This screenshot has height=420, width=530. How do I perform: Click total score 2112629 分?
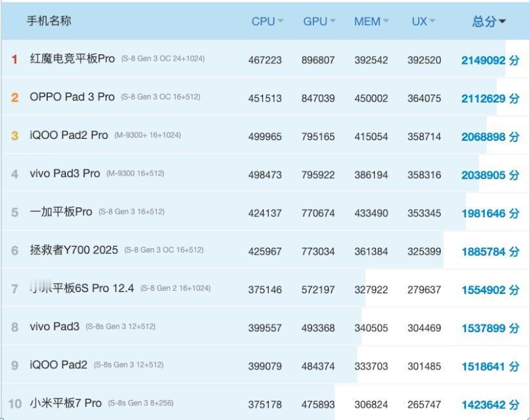(x=490, y=98)
